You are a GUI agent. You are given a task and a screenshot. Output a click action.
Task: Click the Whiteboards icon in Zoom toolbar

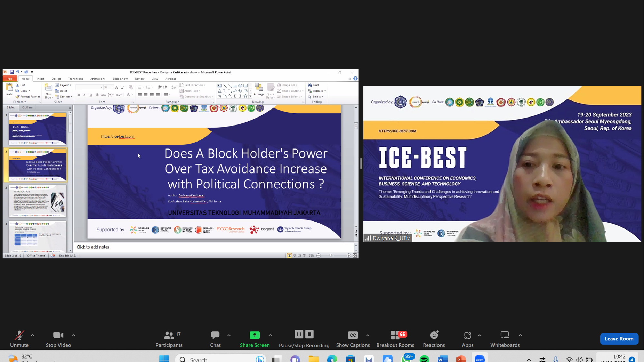505,335
